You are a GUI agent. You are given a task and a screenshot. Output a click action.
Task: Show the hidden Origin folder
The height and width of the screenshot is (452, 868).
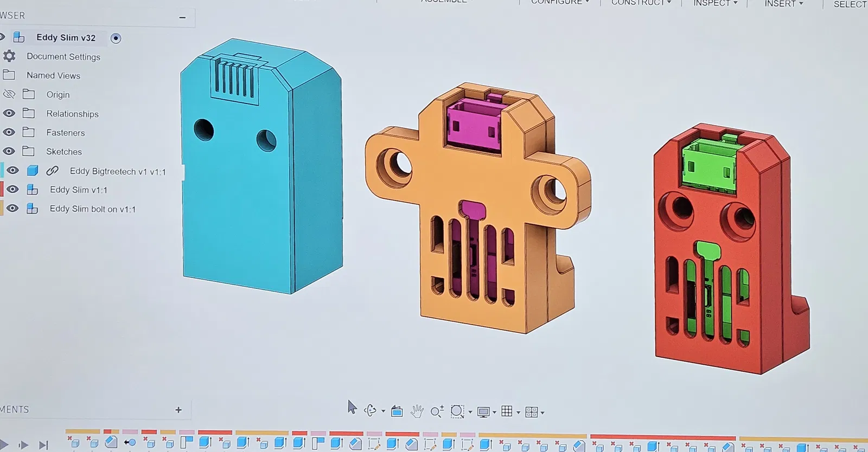[x=9, y=94]
